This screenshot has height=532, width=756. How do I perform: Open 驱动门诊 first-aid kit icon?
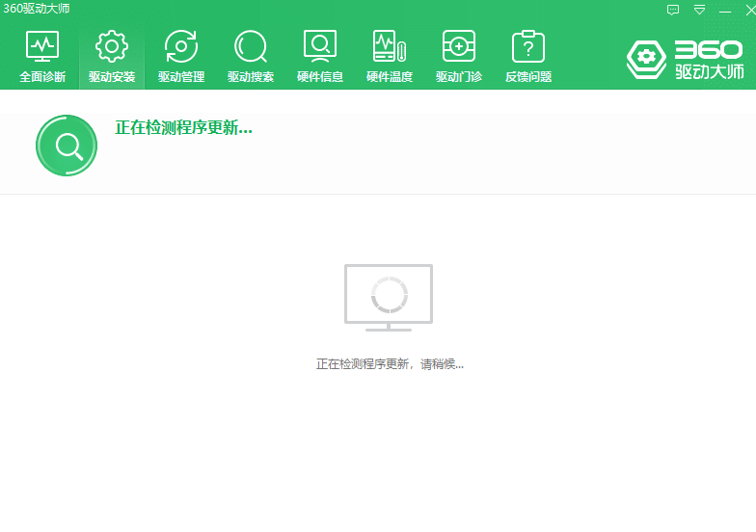coord(459,45)
